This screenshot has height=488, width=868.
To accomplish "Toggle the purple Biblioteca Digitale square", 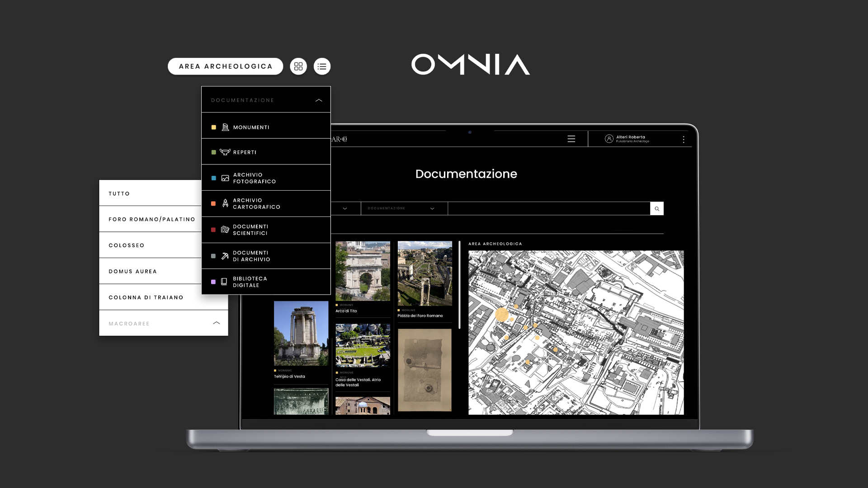I will [x=213, y=282].
